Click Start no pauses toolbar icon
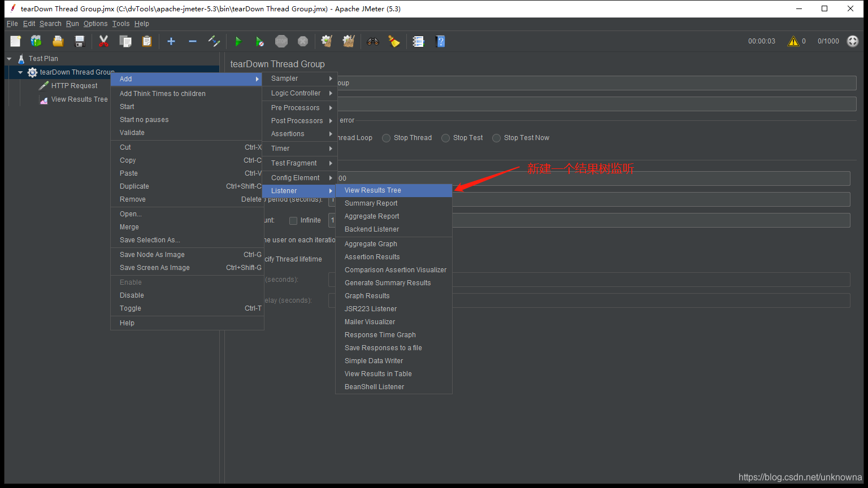The width and height of the screenshot is (868, 488). (259, 41)
